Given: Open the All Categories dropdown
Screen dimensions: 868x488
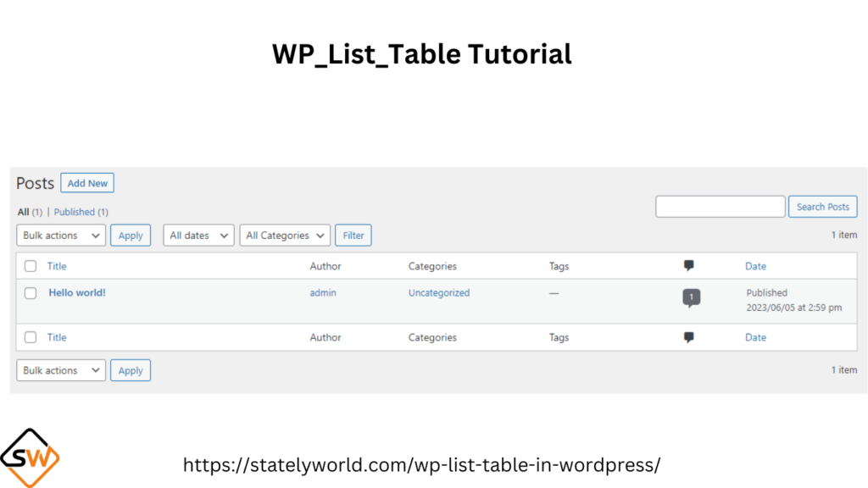Looking at the screenshot, I should (x=285, y=236).
